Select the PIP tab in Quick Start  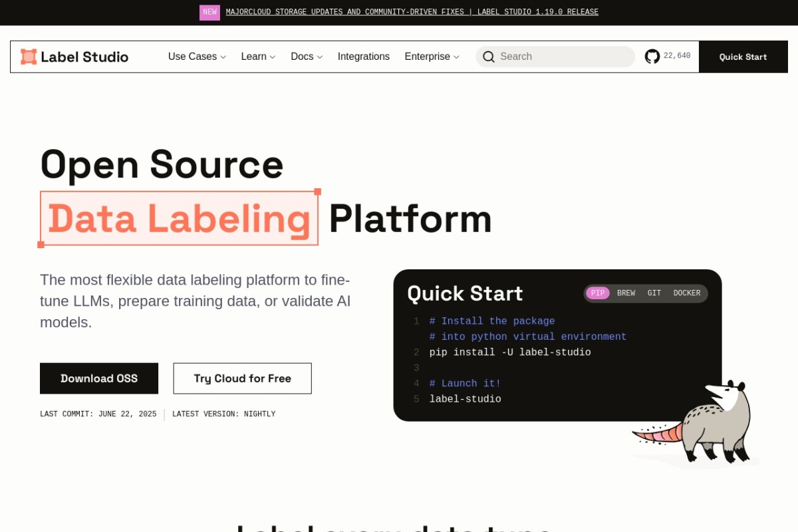click(597, 293)
